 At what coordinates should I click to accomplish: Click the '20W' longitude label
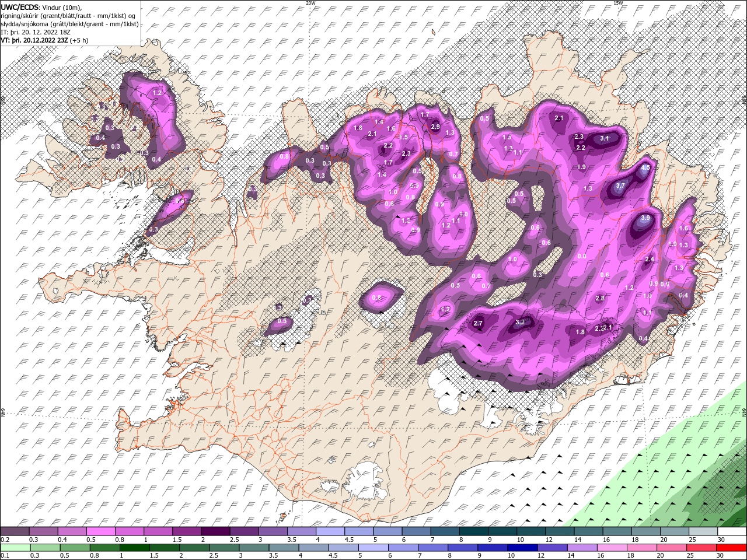coord(310,3)
